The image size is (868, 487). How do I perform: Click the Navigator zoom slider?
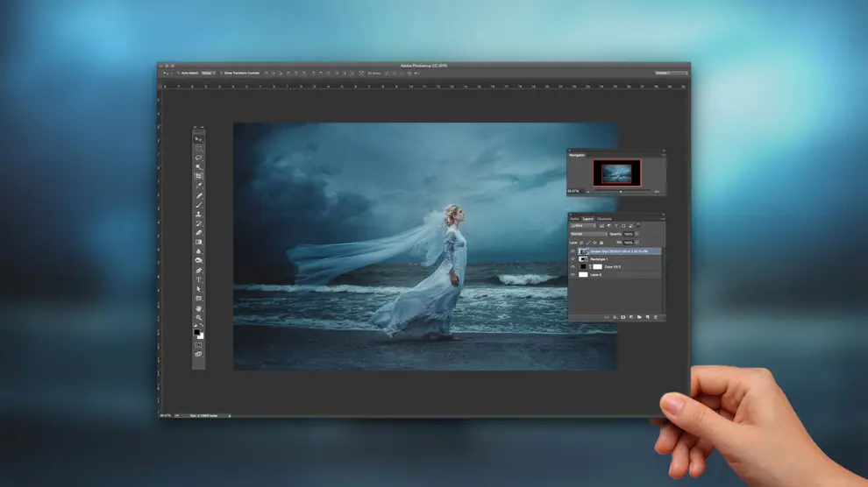[621, 191]
